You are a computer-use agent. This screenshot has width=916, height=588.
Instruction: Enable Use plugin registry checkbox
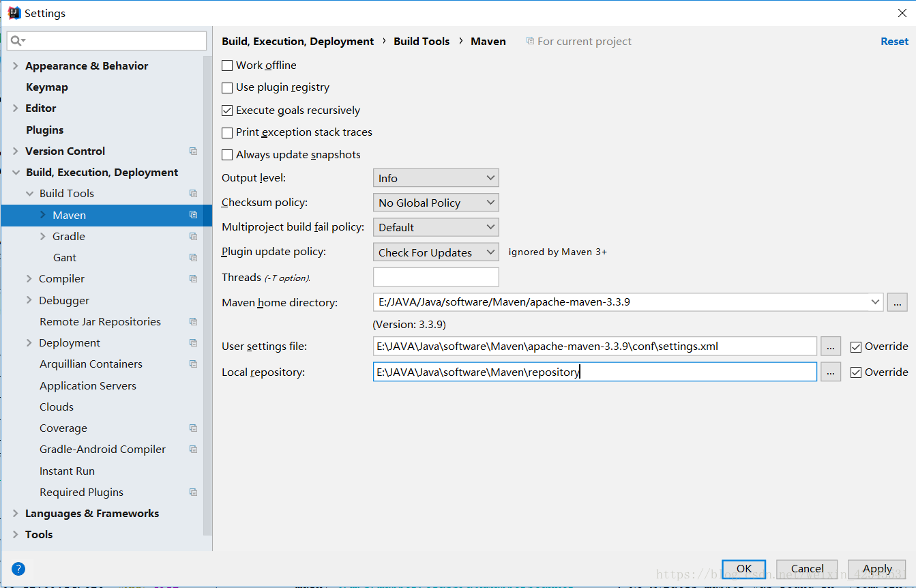tap(227, 87)
